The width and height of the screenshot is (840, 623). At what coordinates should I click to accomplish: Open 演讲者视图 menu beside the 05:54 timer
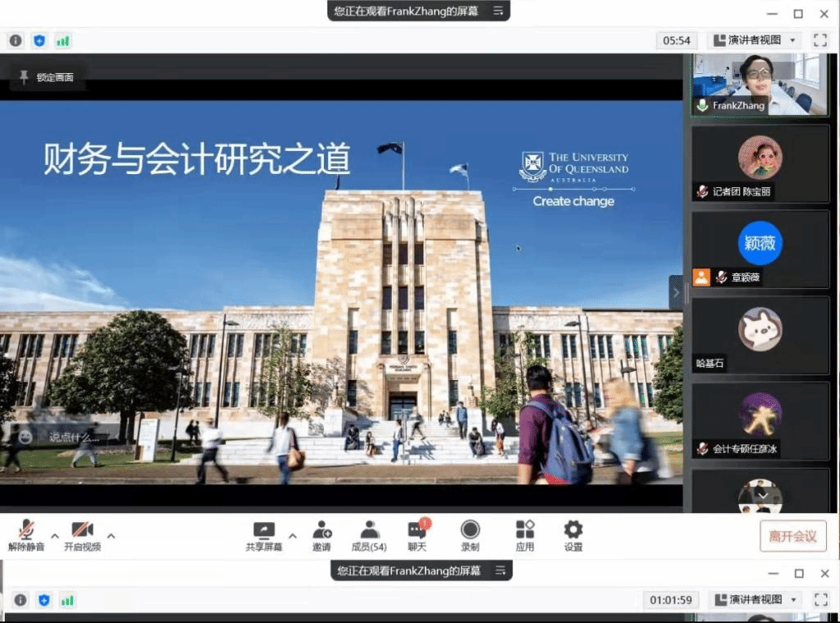(755, 40)
